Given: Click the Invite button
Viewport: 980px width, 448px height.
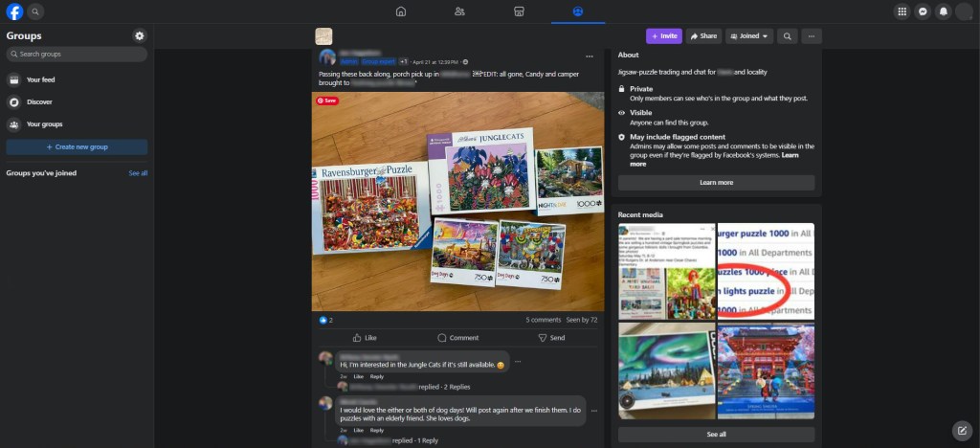Looking at the screenshot, I should point(663,36).
